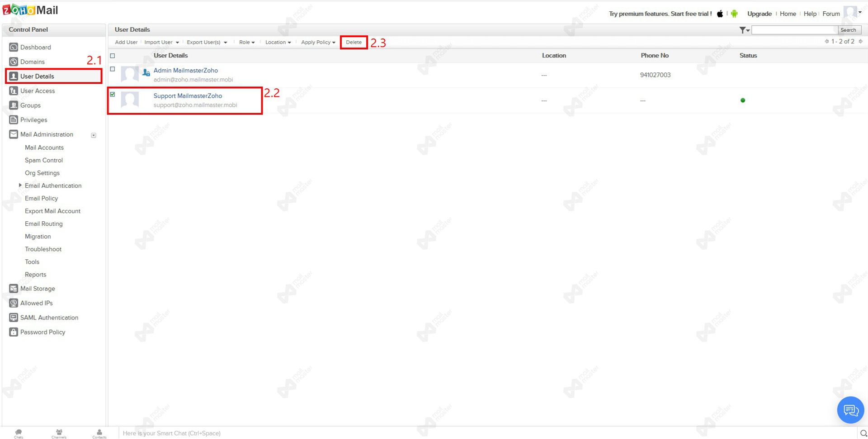Click the Home link
Image resolution: width=868 pixels, height=439 pixels.
(788, 14)
